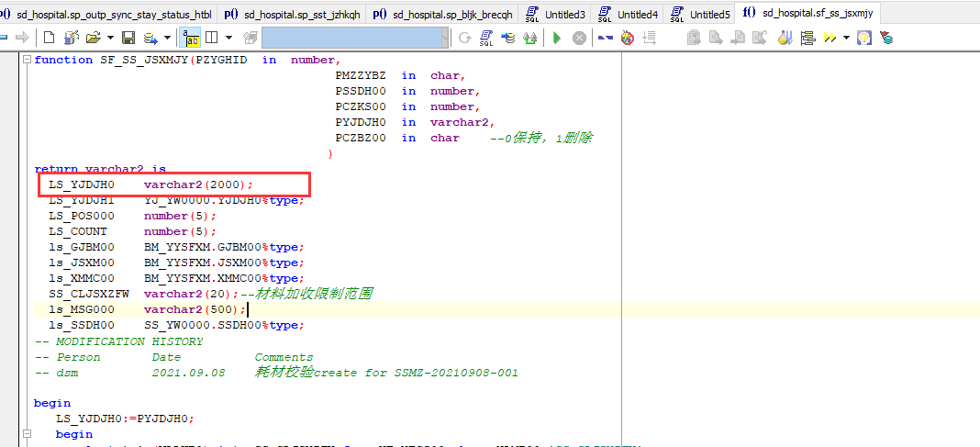
Task: Click the yellow flask and tools icon
Action: (x=785, y=39)
